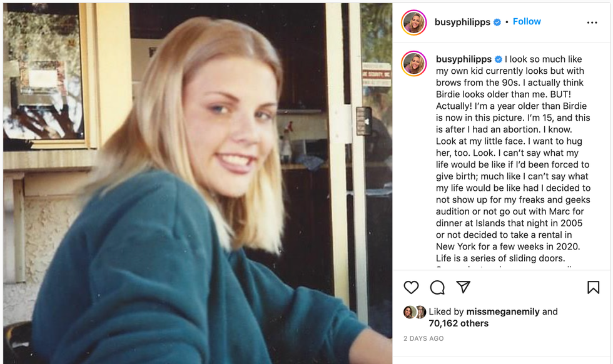Click the 2 DAYS AGO timestamp
This screenshot has height=364, width=613.
pos(423,338)
